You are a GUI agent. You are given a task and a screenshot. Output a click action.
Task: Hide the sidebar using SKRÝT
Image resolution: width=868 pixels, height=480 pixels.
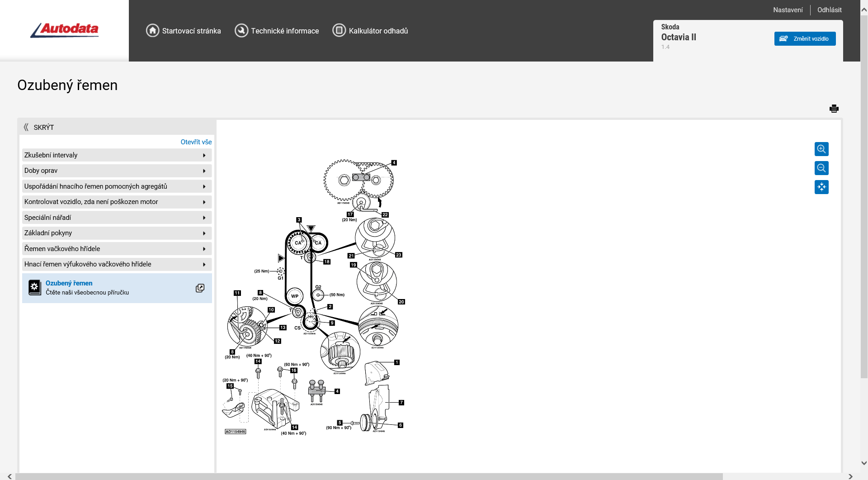click(x=39, y=128)
